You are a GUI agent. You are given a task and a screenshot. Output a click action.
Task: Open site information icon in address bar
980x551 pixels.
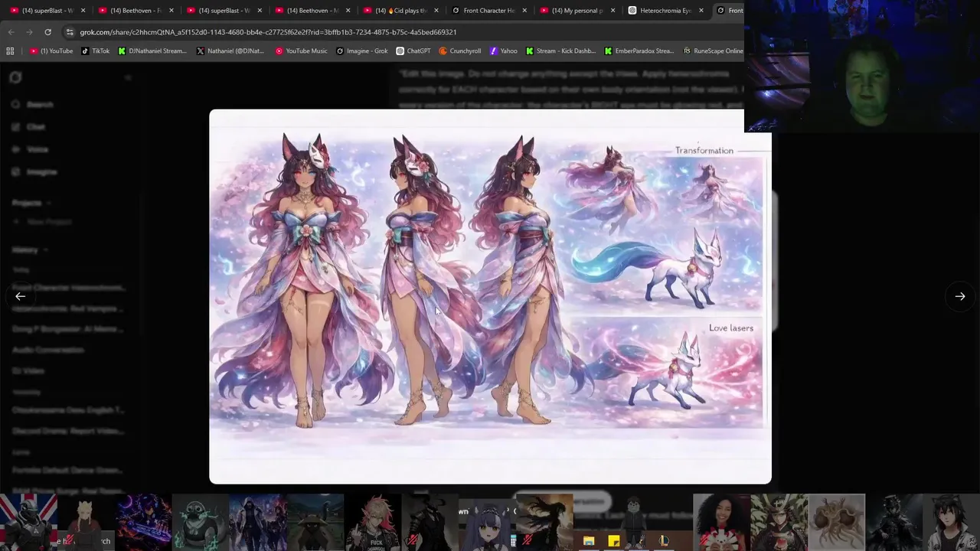pyautogui.click(x=70, y=32)
